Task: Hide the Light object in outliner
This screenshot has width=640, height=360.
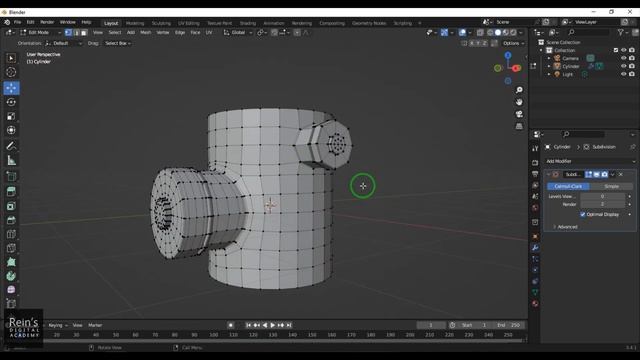Action: [624, 74]
